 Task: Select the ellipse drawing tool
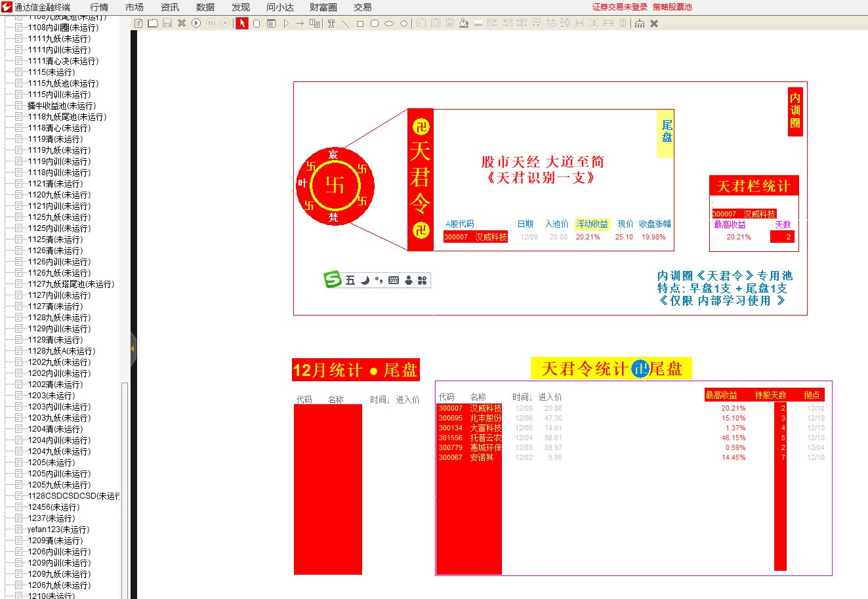click(388, 24)
